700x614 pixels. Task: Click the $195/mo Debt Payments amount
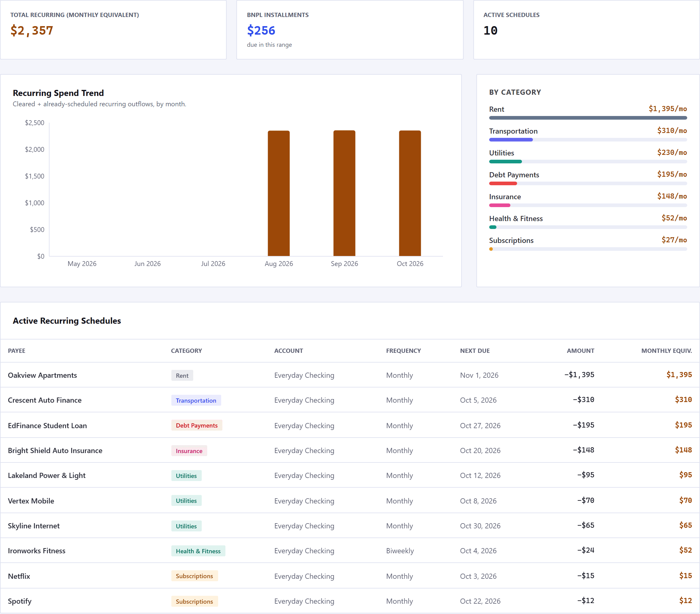pyautogui.click(x=672, y=174)
